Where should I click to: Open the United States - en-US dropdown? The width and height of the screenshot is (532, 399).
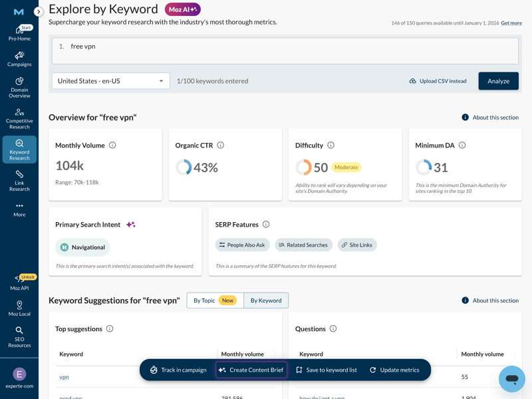110,81
